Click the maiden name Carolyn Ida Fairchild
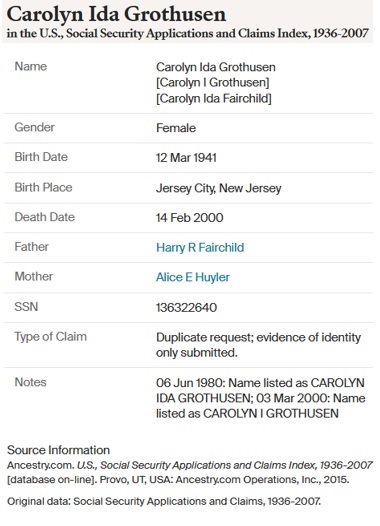Screen dimensions: 380x526 [214, 99]
